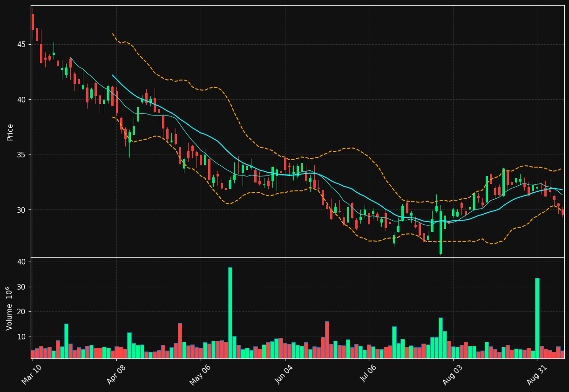Screen dimensions: 569x392
Task: Click the tallest volume bar in mid-May
Action: point(230,313)
